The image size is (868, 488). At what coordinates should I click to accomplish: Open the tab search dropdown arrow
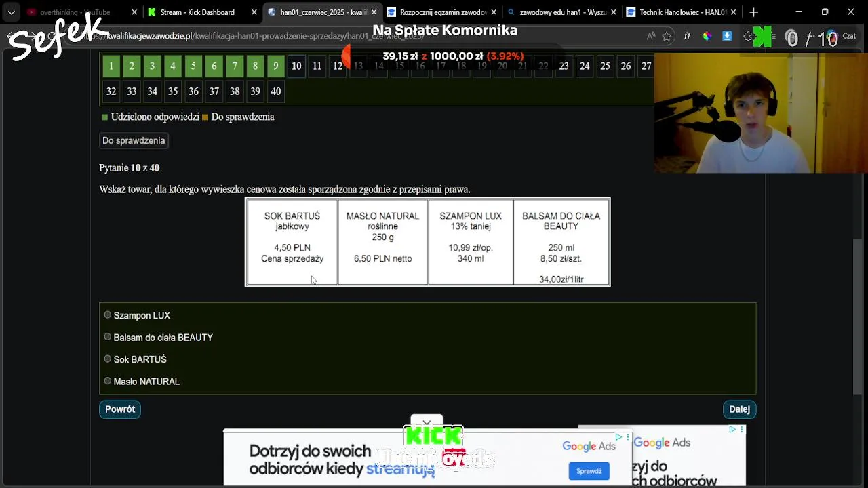point(11,12)
